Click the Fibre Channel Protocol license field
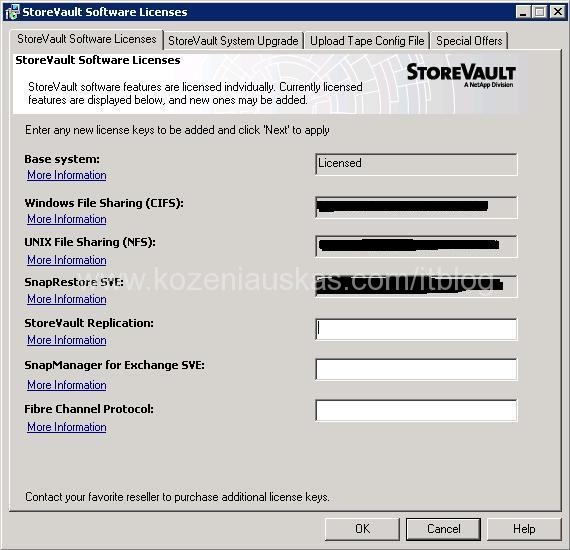 416,410
